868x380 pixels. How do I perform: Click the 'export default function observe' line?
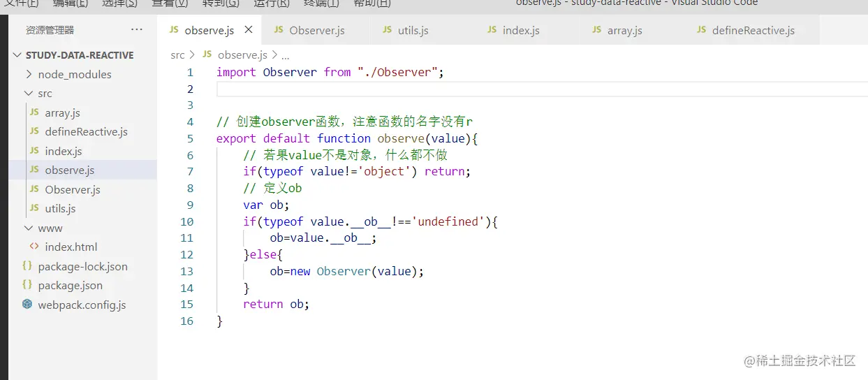point(347,138)
